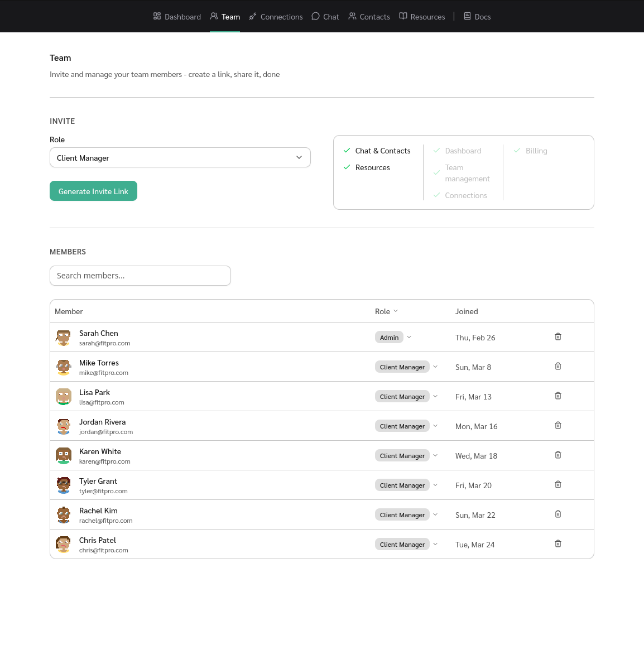Click the gray checkmark next to Billing
This screenshot has width=644, height=669.
click(x=517, y=150)
